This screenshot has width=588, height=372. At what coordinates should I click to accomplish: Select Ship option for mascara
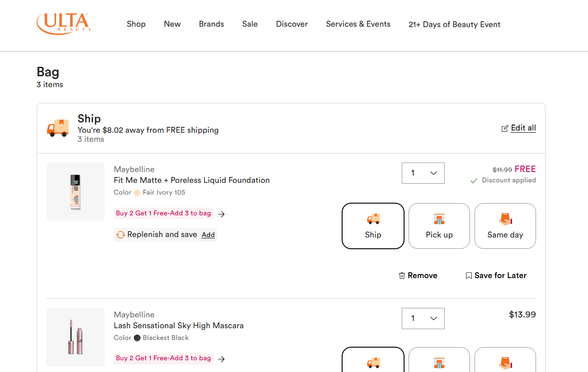[373, 360]
